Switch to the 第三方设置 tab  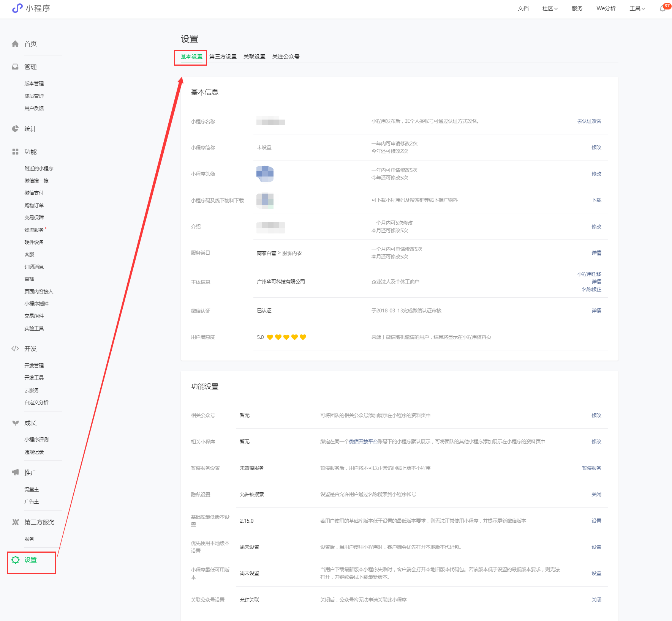pos(223,57)
